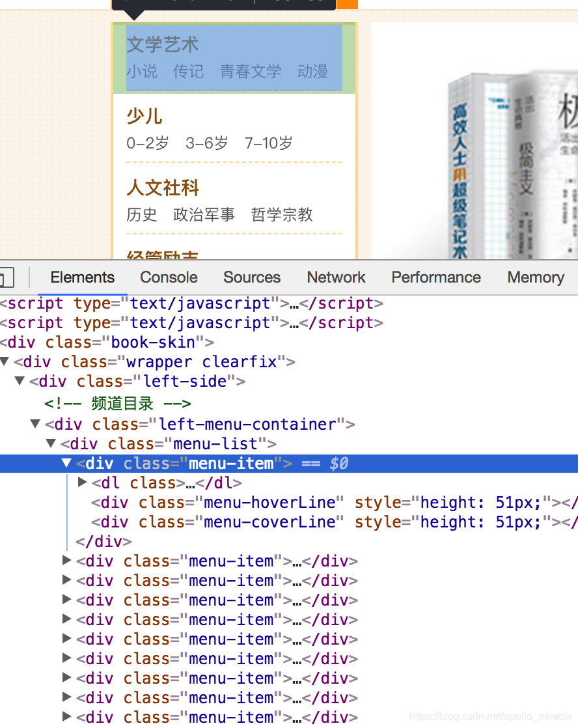Open the Console tab

169,277
